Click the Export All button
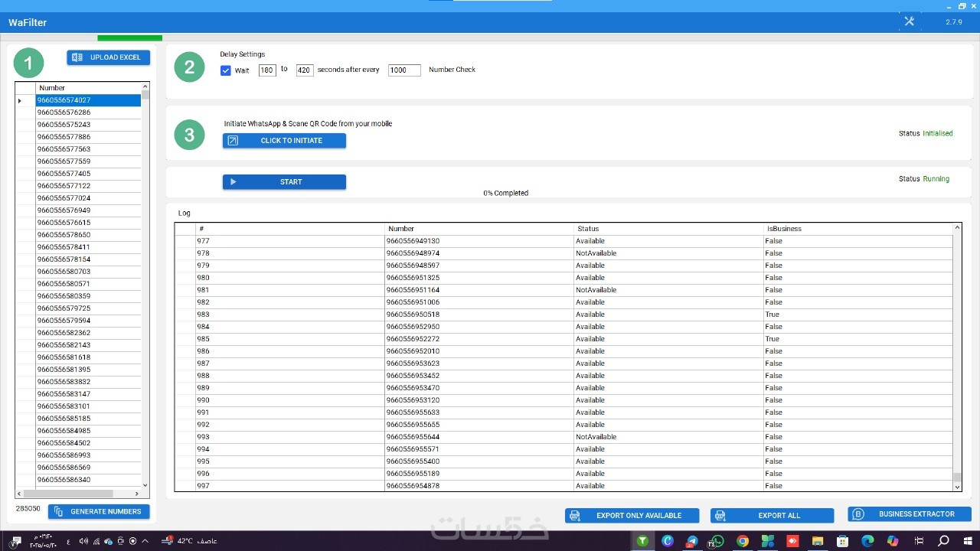Viewport: 980px width, 551px height. (x=772, y=516)
